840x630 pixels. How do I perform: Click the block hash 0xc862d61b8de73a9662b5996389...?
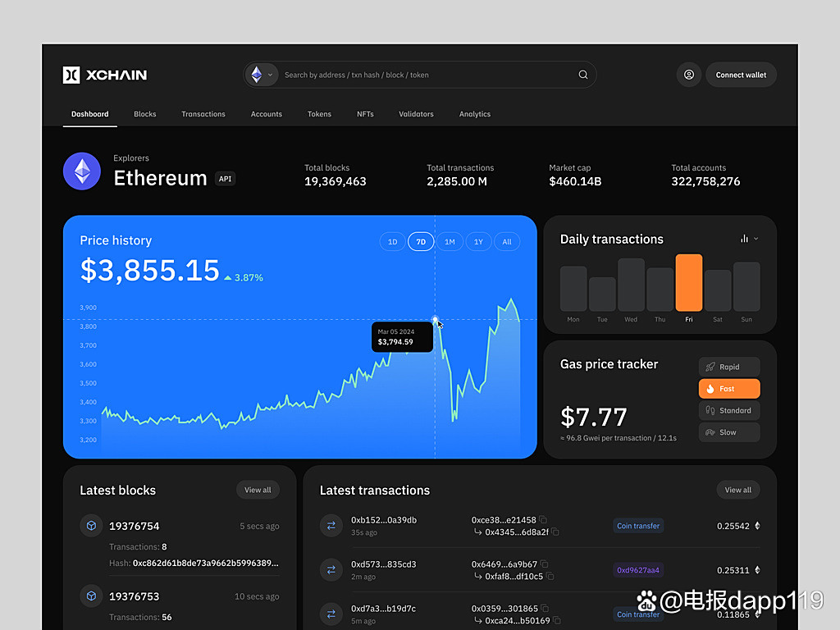coord(206,563)
